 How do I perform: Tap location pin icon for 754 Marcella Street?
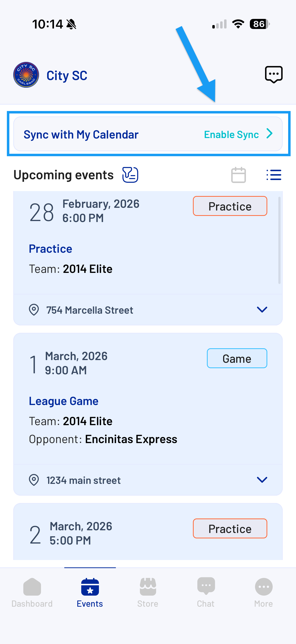(x=34, y=310)
